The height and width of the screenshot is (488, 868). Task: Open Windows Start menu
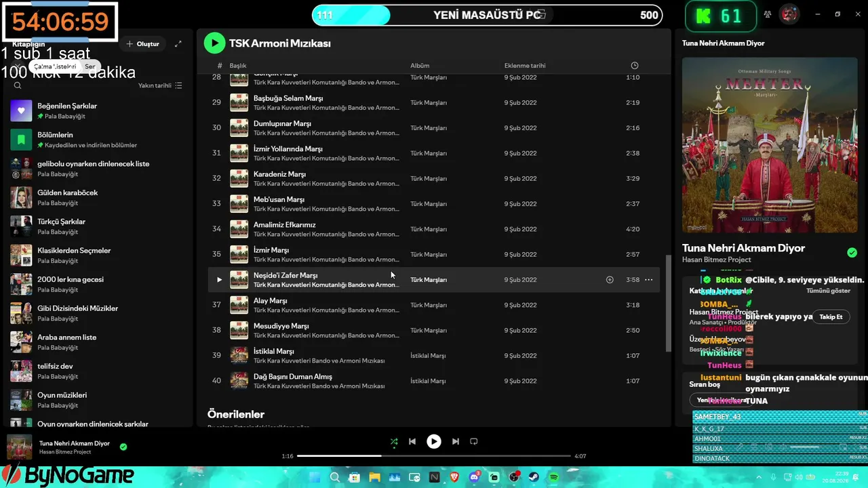pyautogui.click(x=315, y=478)
